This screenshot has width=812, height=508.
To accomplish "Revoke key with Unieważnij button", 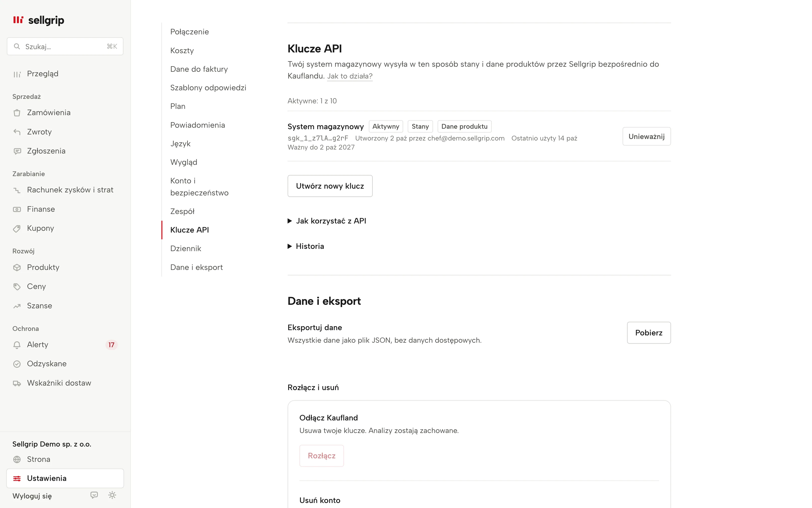I will pyautogui.click(x=646, y=136).
